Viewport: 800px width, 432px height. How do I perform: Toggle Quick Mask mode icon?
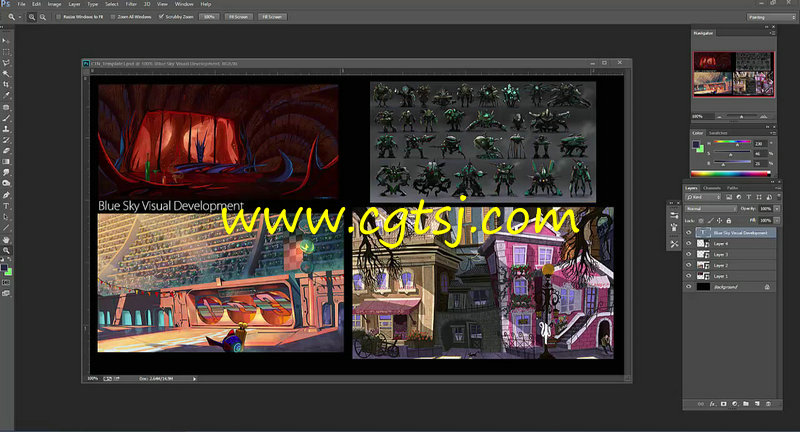coord(6,282)
